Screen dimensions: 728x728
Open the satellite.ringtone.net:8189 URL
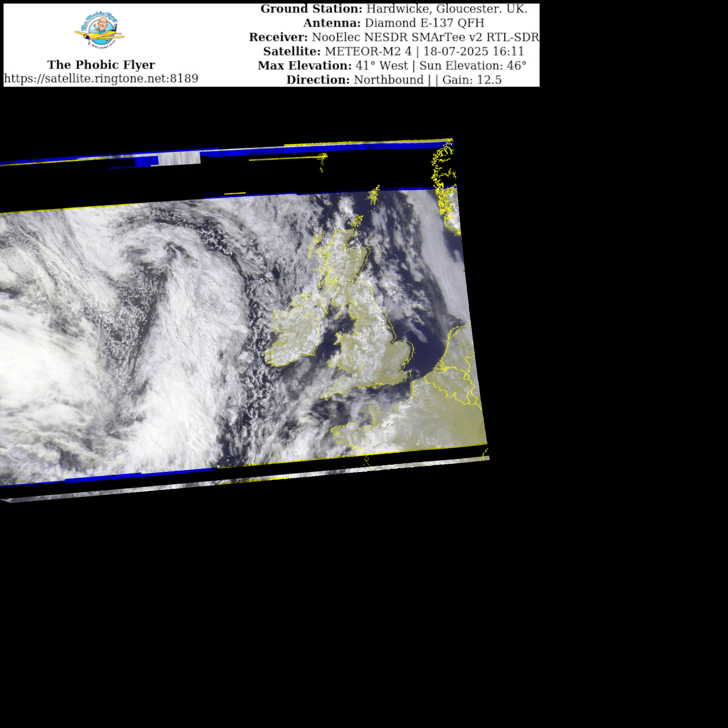point(101,78)
